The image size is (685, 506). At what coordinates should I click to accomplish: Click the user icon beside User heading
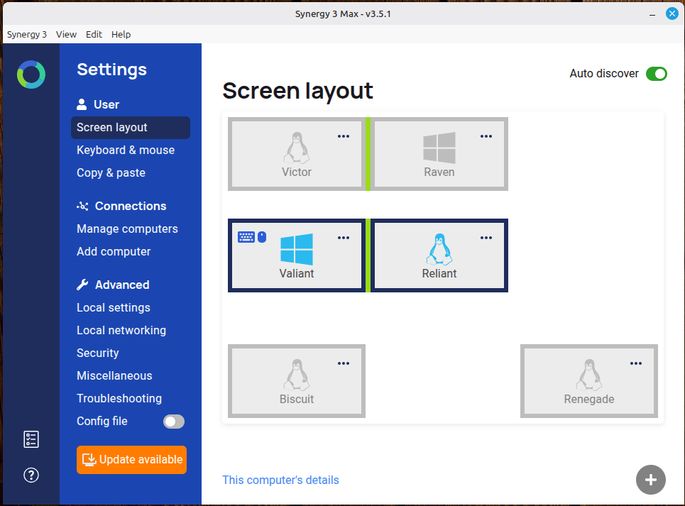coord(82,104)
